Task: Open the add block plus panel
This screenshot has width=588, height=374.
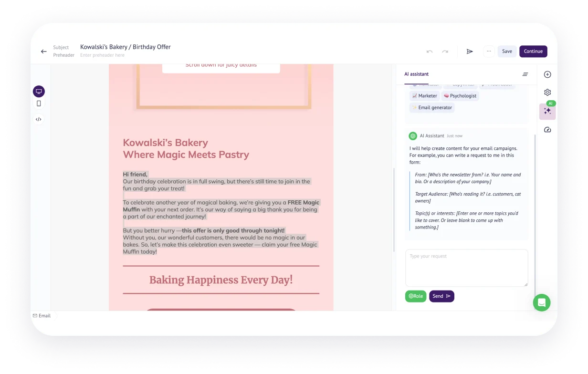Action: (547, 74)
